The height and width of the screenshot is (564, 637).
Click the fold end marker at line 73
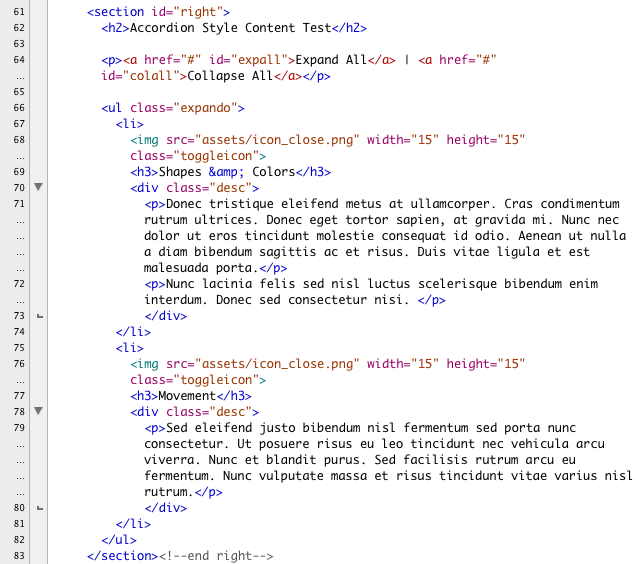[38, 316]
